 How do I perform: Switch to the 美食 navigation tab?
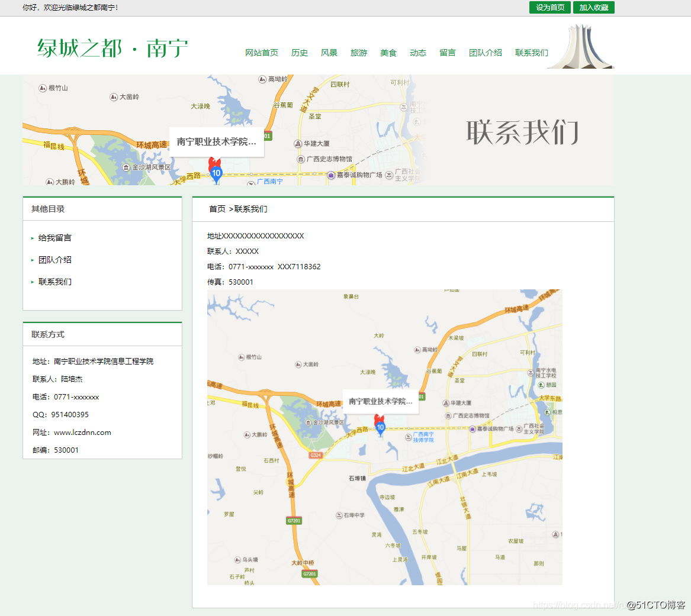[388, 52]
